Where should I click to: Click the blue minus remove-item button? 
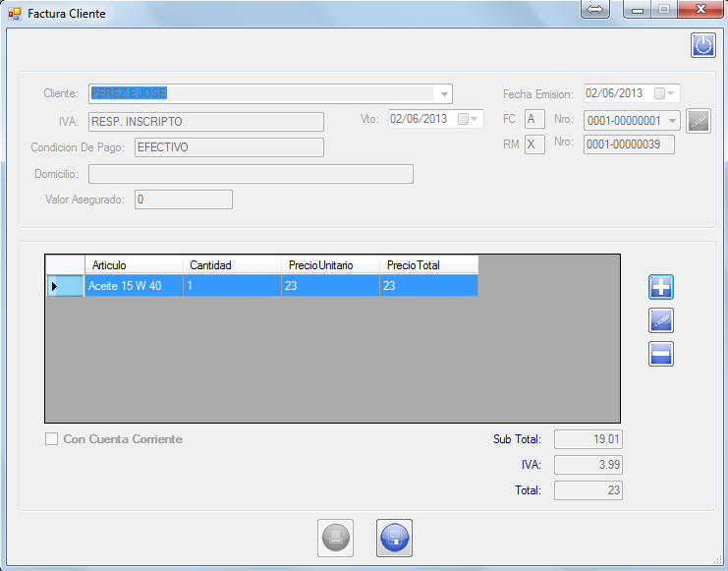(661, 354)
